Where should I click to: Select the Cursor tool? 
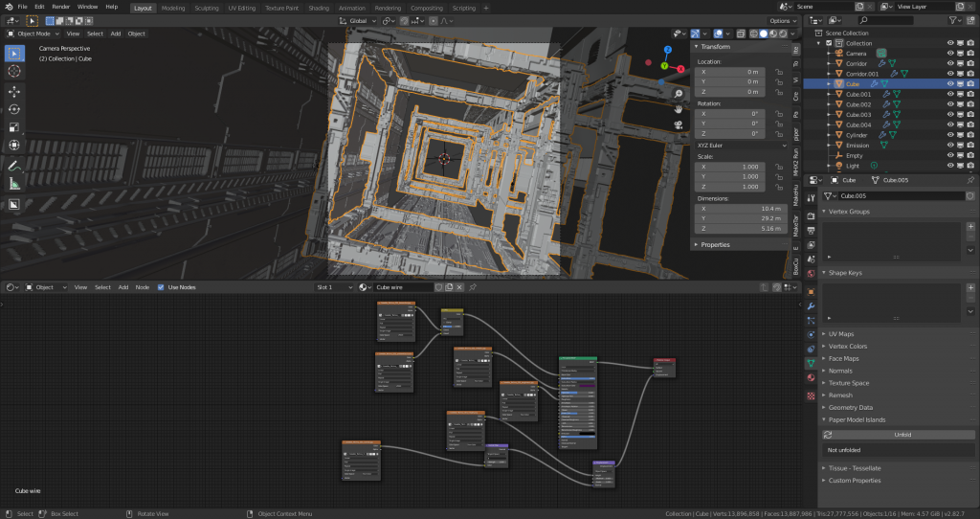tap(14, 71)
